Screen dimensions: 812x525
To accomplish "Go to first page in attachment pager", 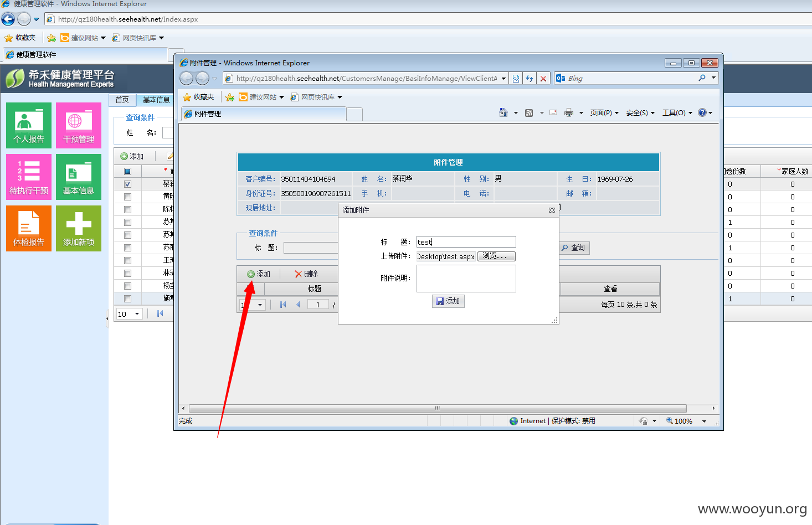I will click(283, 305).
